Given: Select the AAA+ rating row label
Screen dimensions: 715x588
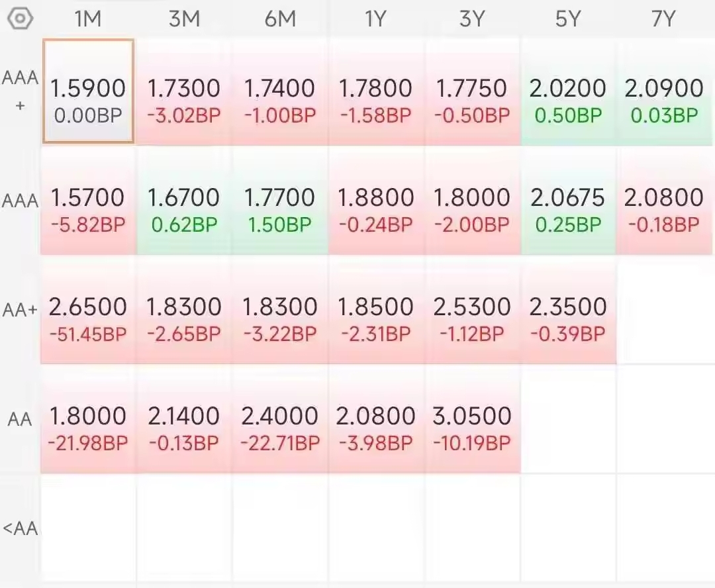Looking at the screenshot, I should click(x=20, y=91).
